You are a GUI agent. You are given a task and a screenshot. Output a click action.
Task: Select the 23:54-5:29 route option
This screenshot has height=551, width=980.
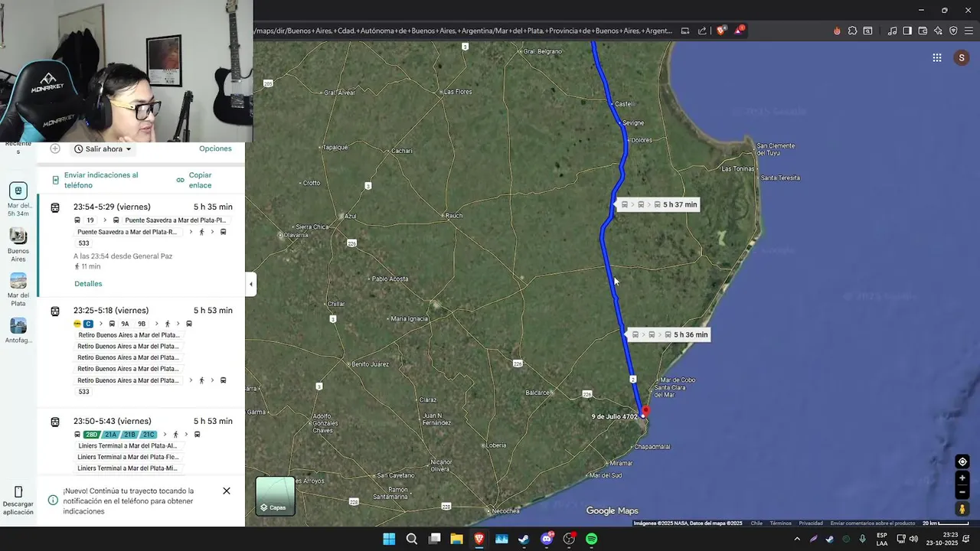(x=141, y=245)
